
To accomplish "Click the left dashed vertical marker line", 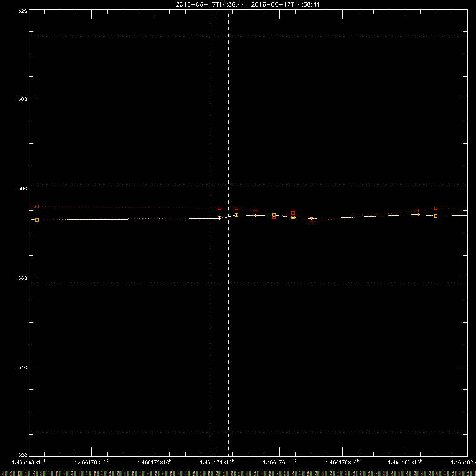I will (x=210, y=232).
